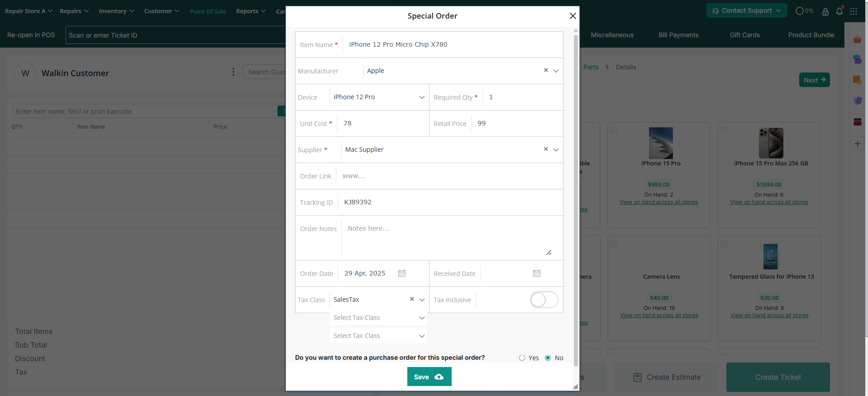The width and height of the screenshot is (868, 396).
Task: Expand the Manufacturer dropdown
Action: (556, 71)
